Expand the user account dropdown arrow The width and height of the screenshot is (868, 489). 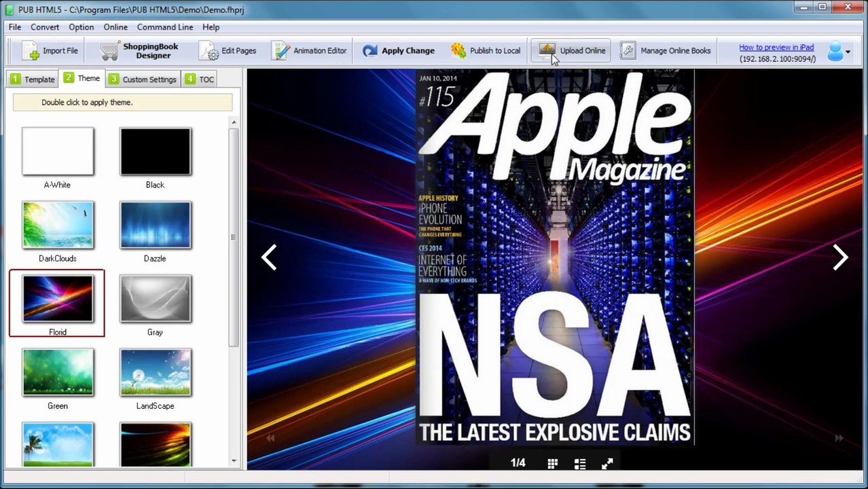(x=848, y=52)
